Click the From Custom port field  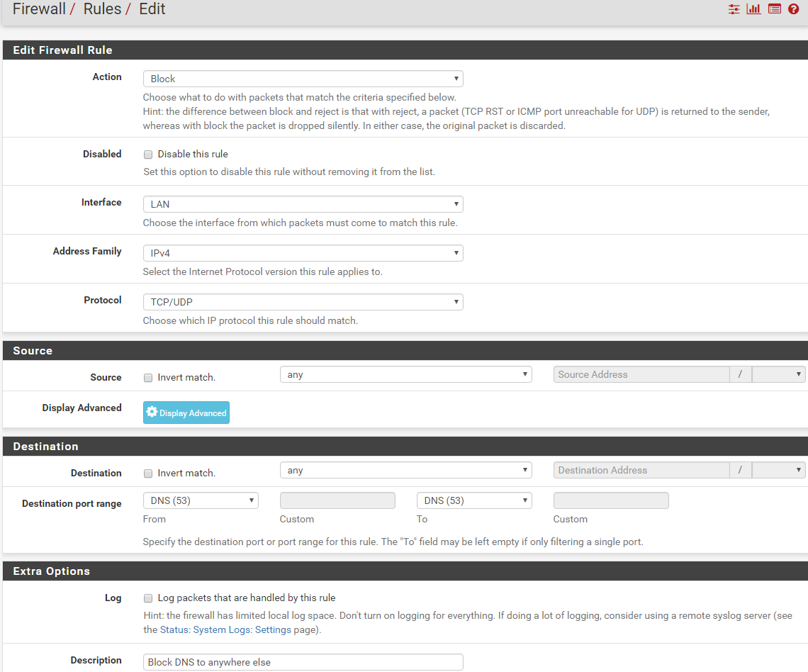click(x=337, y=501)
